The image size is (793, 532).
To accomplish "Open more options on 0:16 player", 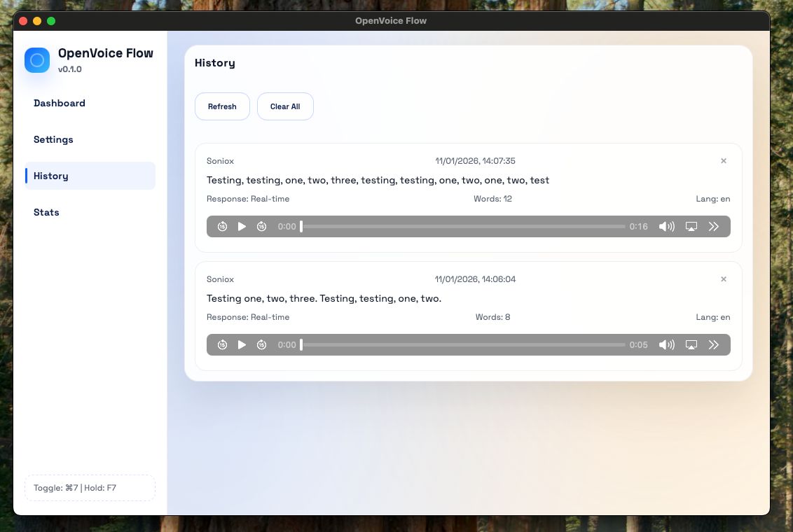I will coord(714,226).
